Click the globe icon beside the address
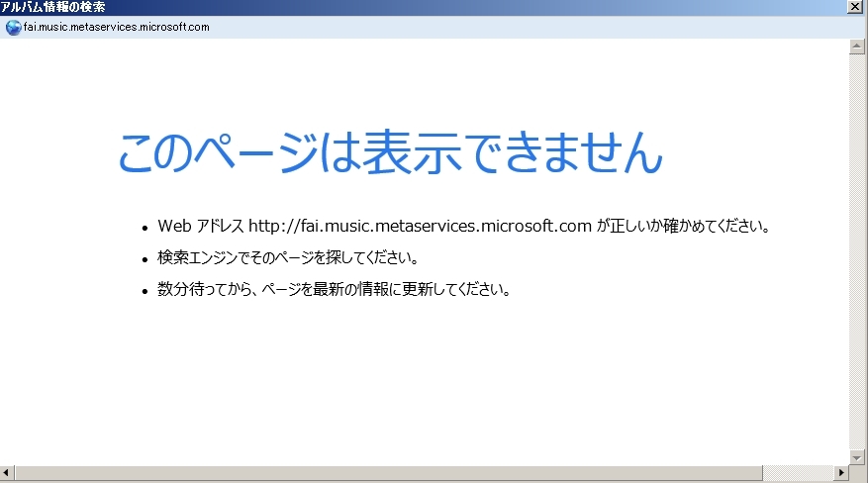 coord(13,27)
